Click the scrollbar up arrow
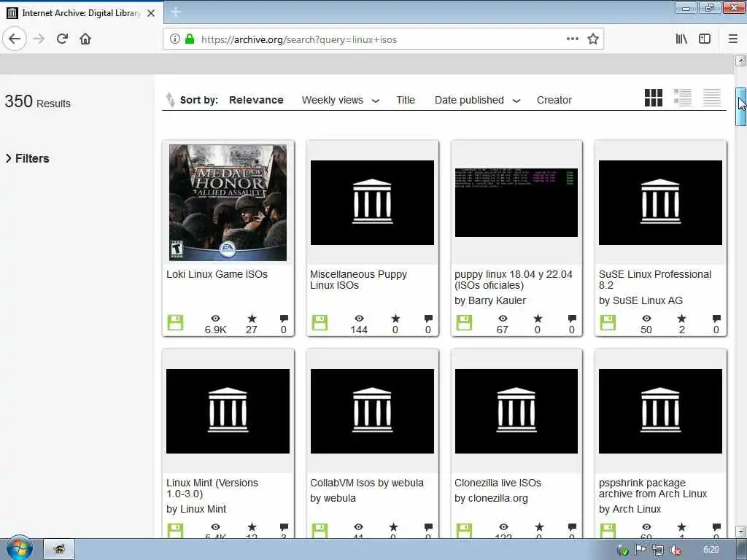 tap(740, 61)
